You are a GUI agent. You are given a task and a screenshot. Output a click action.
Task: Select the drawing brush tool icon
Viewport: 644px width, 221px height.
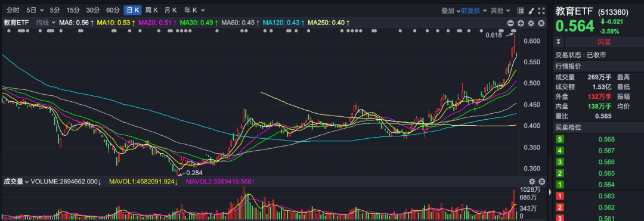tap(531, 11)
